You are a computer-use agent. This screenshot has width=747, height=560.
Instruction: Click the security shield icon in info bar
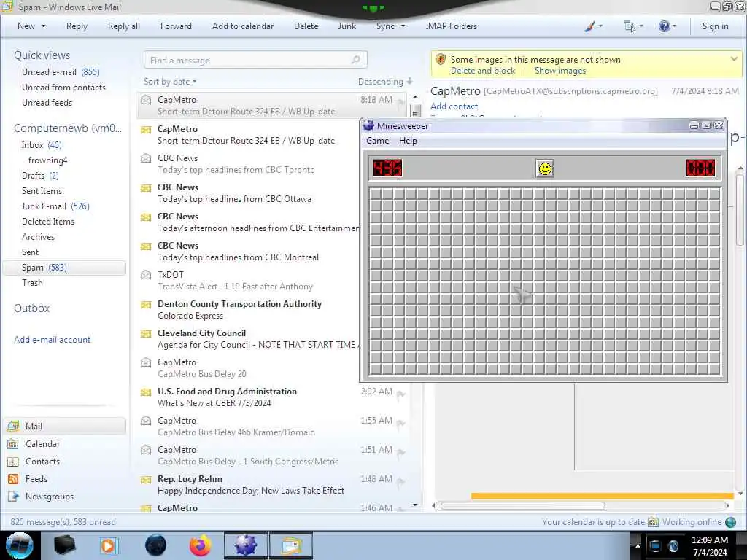pyautogui.click(x=440, y=60)
